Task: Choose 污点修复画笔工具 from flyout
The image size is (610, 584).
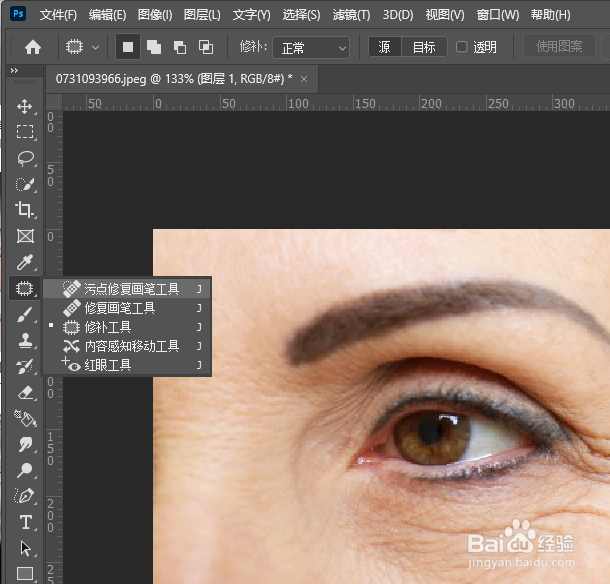Action: coord(127,289)
